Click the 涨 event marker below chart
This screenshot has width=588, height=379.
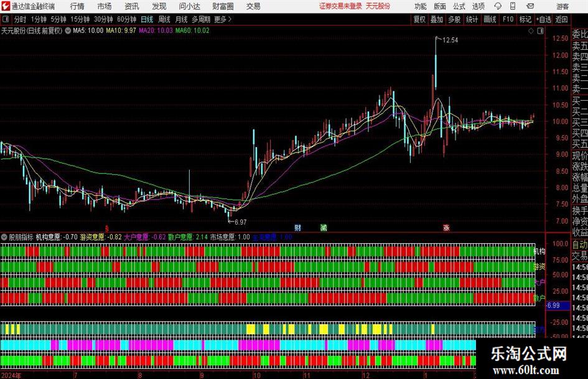[446, 227]
